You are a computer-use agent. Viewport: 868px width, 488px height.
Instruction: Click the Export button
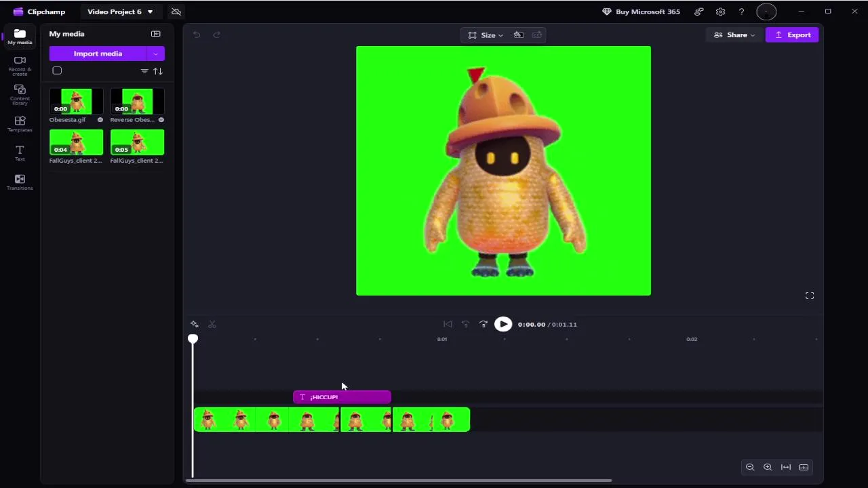pos(792,35)
